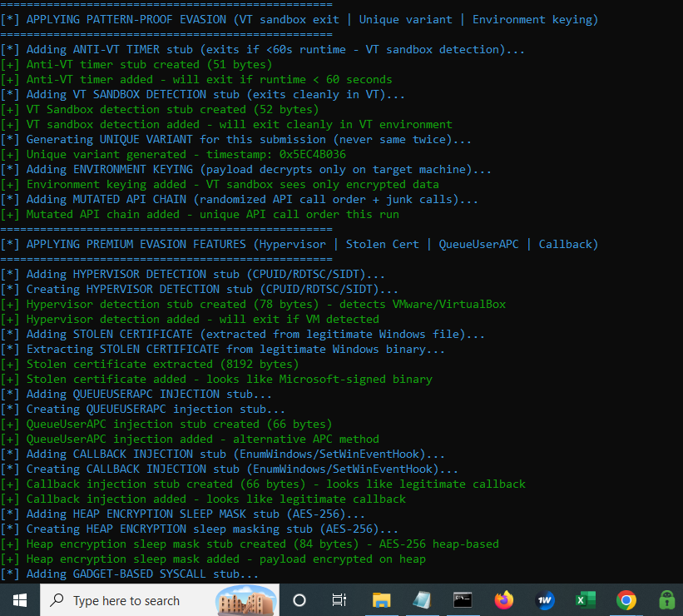Click 'Creating HYPERVISOR DETECTION stub' line

pos(199,289)
